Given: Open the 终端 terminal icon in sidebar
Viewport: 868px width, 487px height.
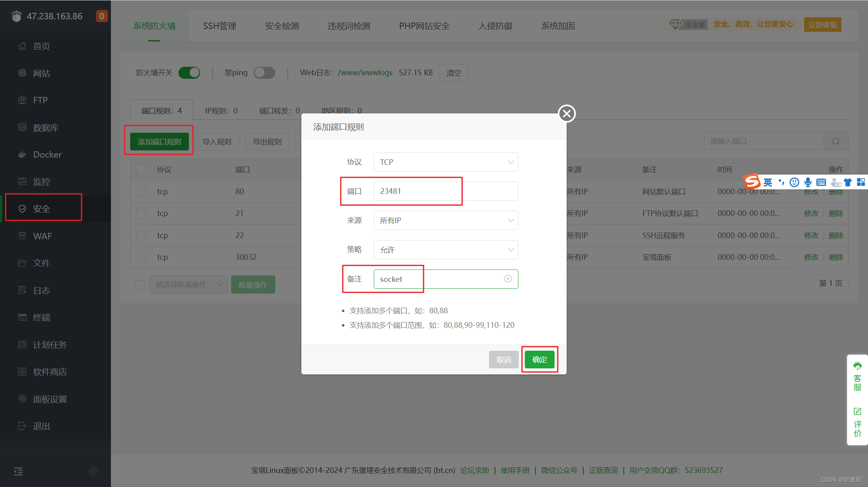Looking at the screenshot, I should [x=23, y=317].
